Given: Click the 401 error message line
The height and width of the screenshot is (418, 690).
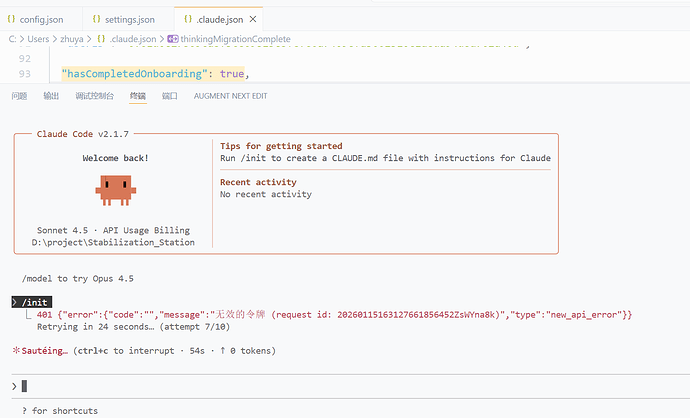Looking at the screenshot, I should [x=334, y=315].
